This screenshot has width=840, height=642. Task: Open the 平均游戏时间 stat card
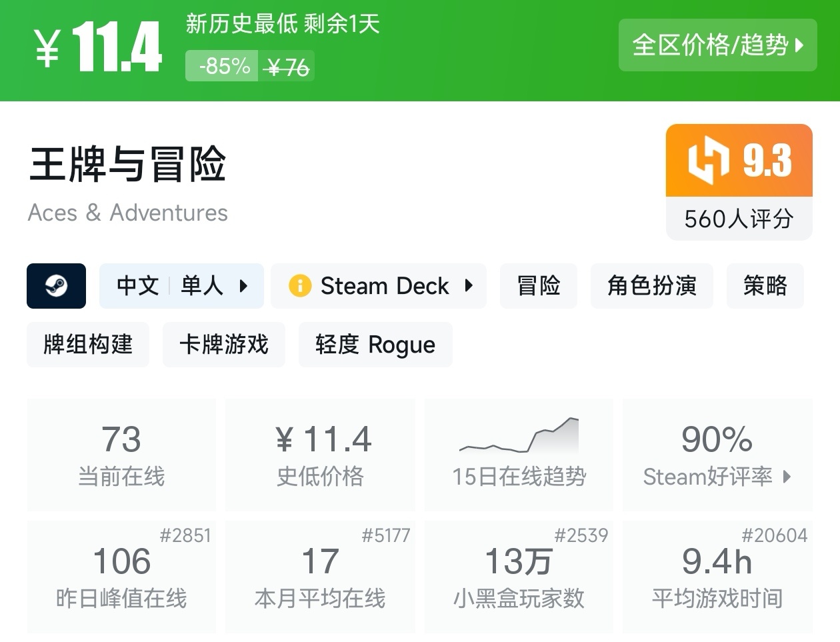point(717,577)
